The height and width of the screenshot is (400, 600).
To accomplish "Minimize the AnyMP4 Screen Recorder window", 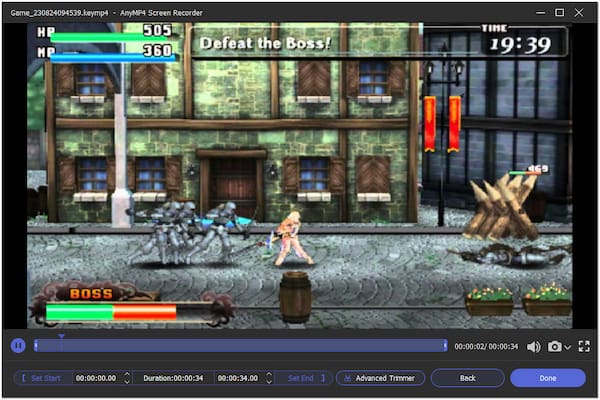I will point(540,13).
